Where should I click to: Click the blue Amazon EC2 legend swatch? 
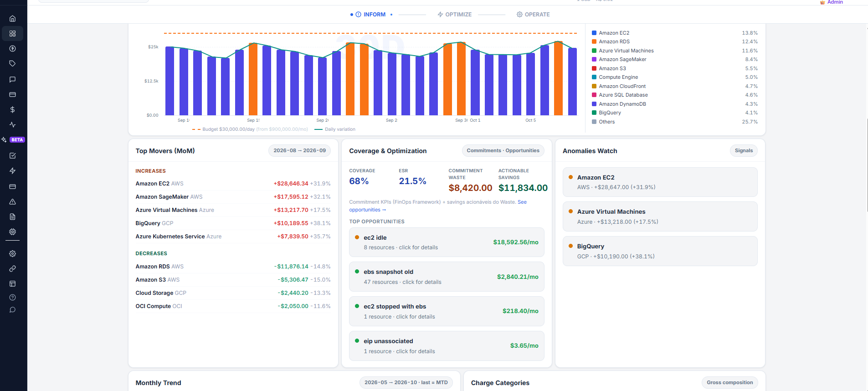pos(594,33)
